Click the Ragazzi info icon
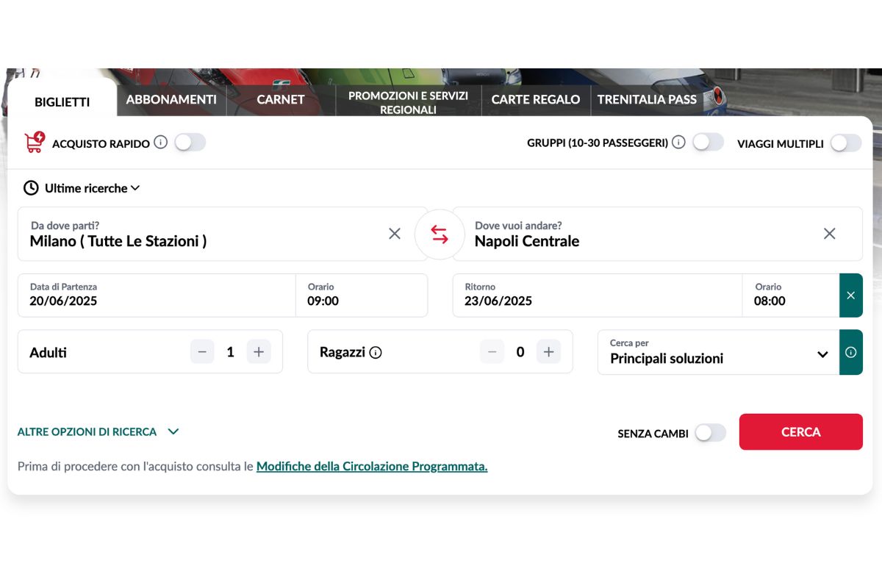 (x=376, y=353)
